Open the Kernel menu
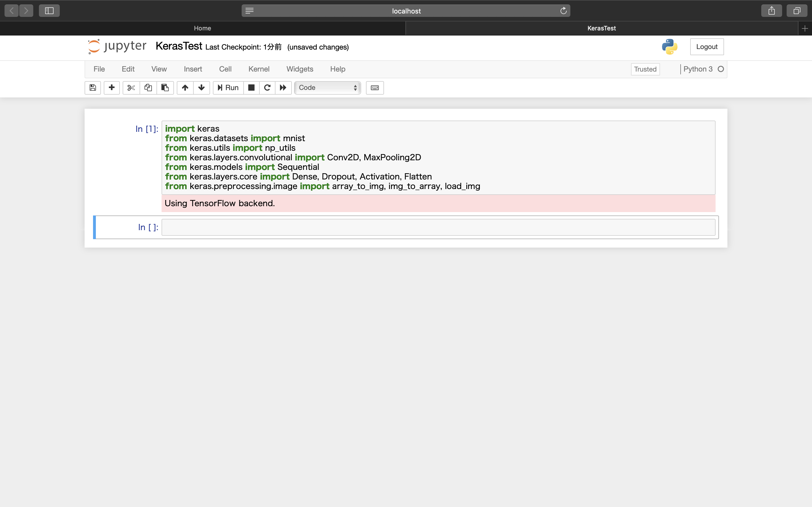 259,69
